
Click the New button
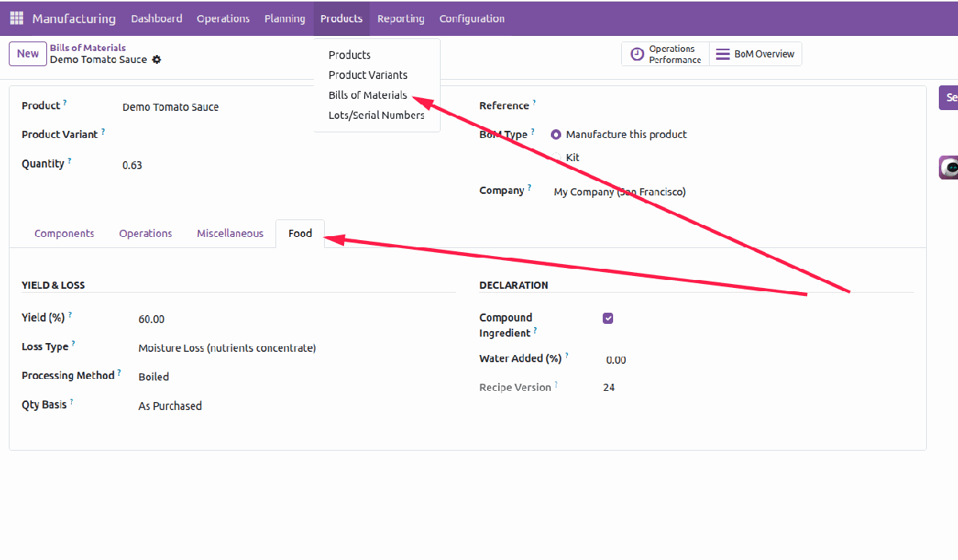(x=28, y=53)
